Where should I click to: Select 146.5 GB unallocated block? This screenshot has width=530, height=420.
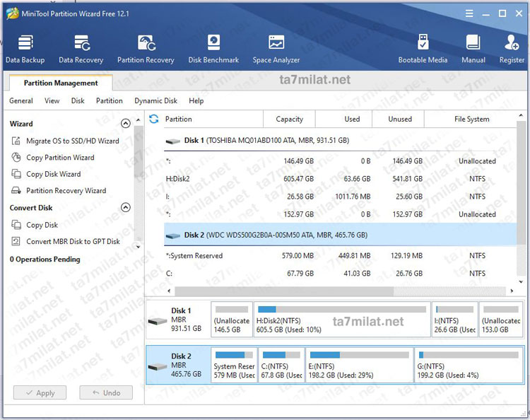[232, 320]
